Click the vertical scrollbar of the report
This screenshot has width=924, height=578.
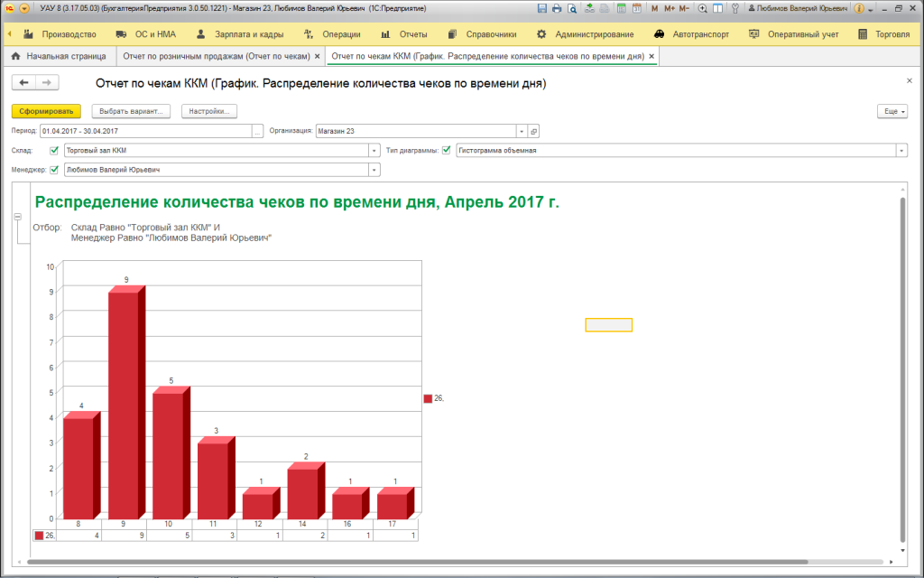(x=902, y=369)
